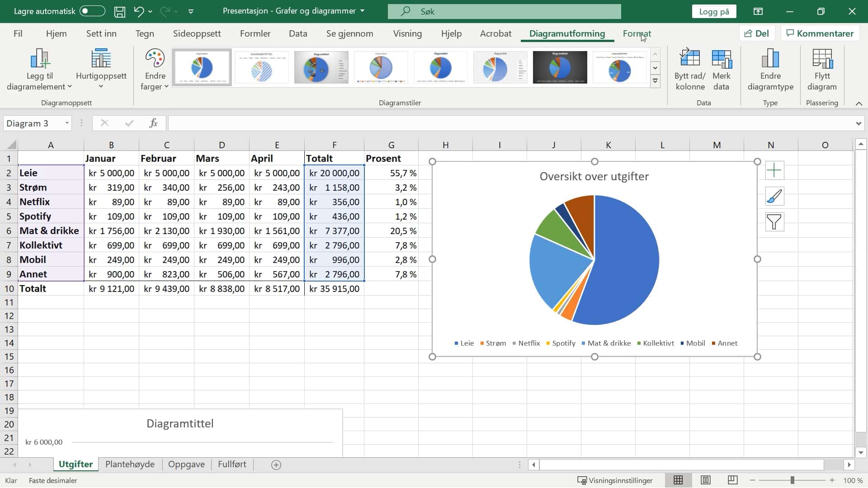868x488 pixels.
Task: Switch to Page Layout view
Action: [705, 480]
